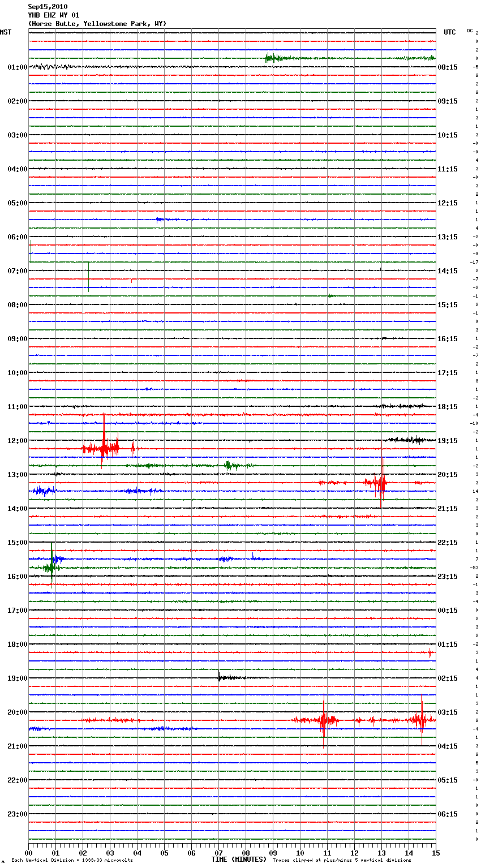481x868 pixels.
Task: Pick the 12:15 UTC time label
Action: [448, 203]
